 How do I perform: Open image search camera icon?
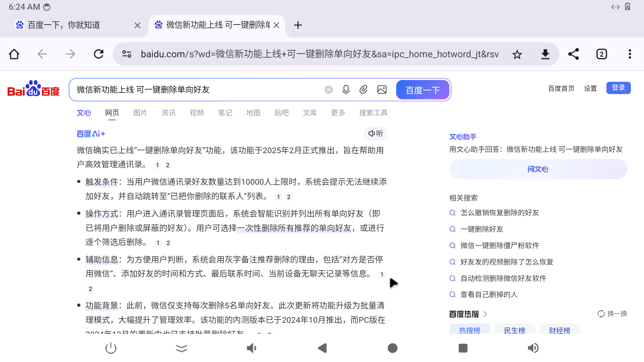(382, 89)
